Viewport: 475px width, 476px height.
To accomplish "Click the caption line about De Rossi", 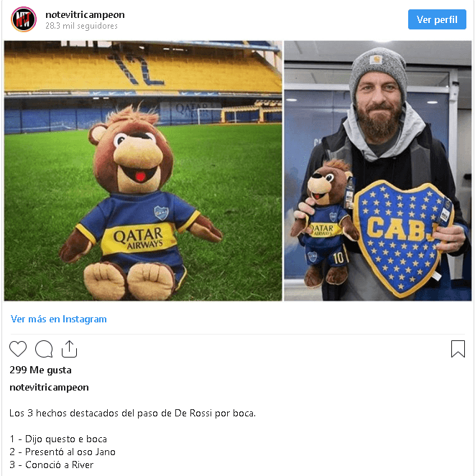I will (x=132, y=413).
